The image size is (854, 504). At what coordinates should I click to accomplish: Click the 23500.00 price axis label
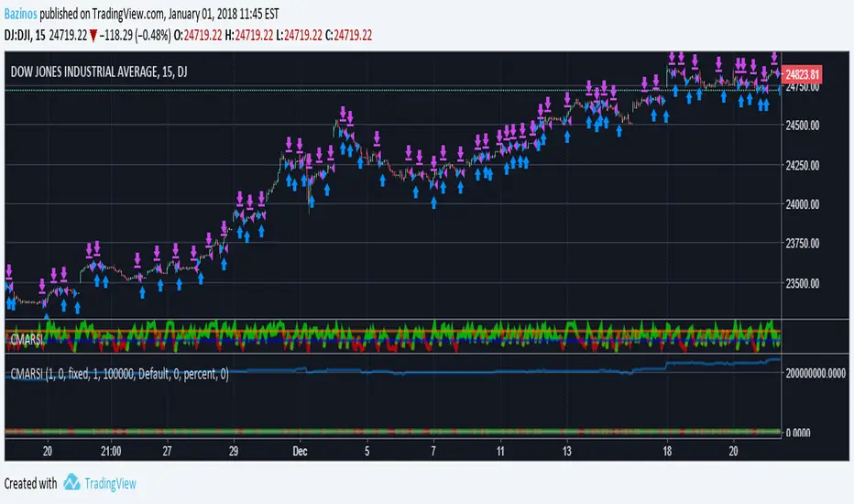click(803, 283)
